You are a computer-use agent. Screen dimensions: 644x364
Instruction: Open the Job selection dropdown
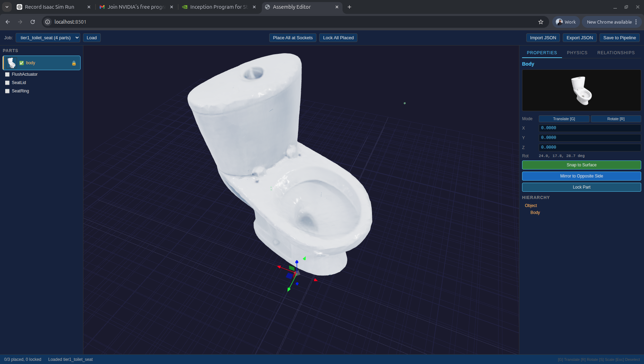48,38
